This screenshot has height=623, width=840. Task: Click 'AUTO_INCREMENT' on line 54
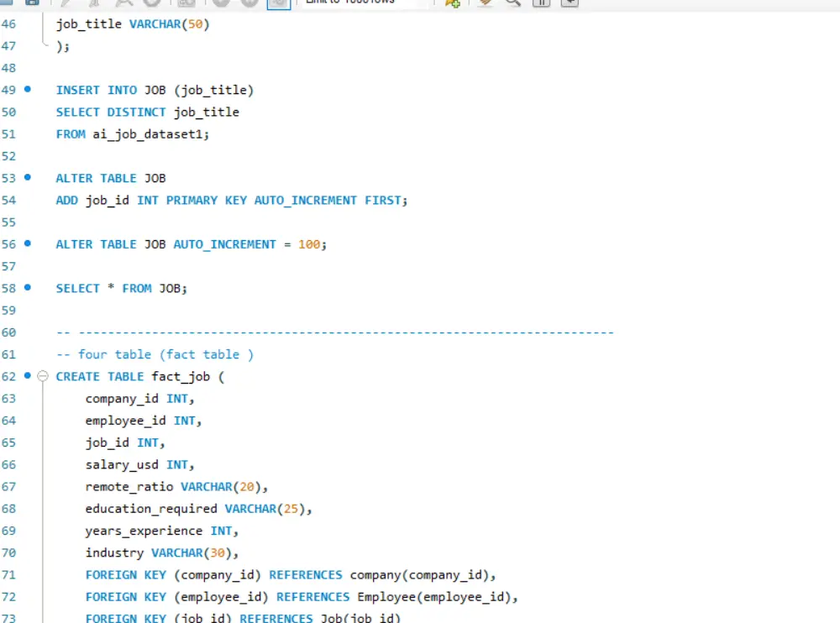click(x=306, y=201)
